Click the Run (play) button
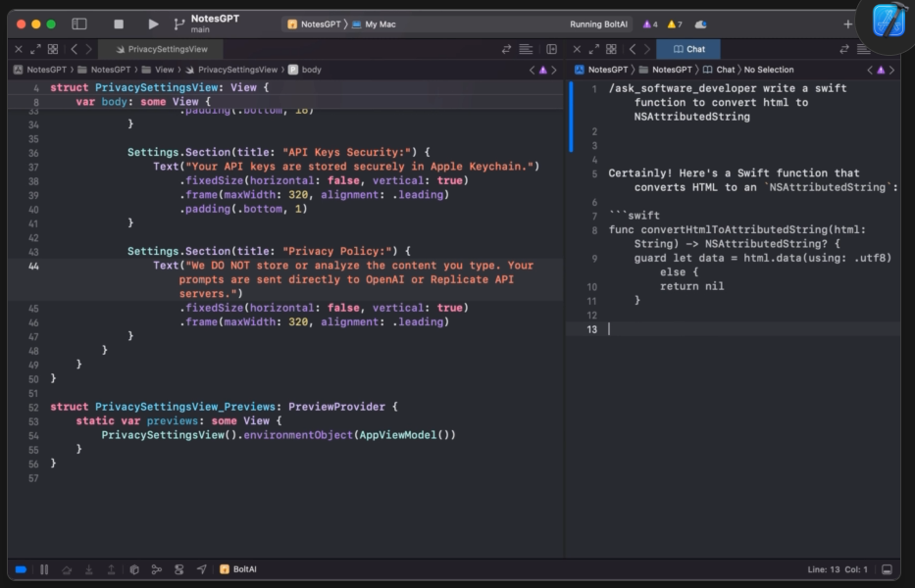This screenshot has height=588, width=915. tap(153, 24)
